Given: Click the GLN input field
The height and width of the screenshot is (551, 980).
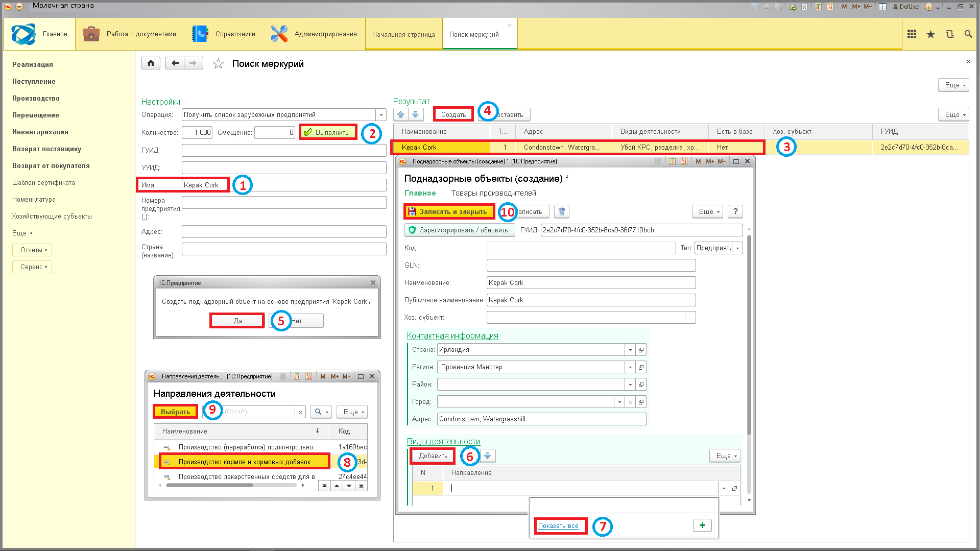Looking at the screenshot, I should point(591,266).
